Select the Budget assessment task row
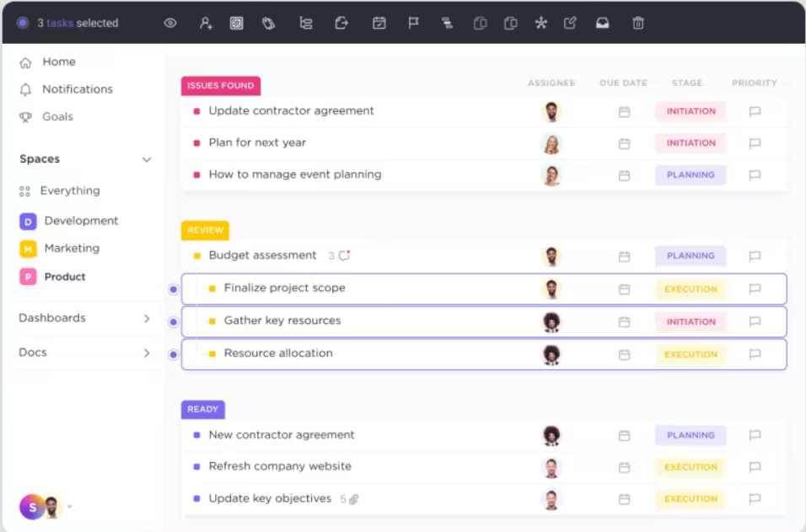Screen dimensions: 806x532 (261, 255)
